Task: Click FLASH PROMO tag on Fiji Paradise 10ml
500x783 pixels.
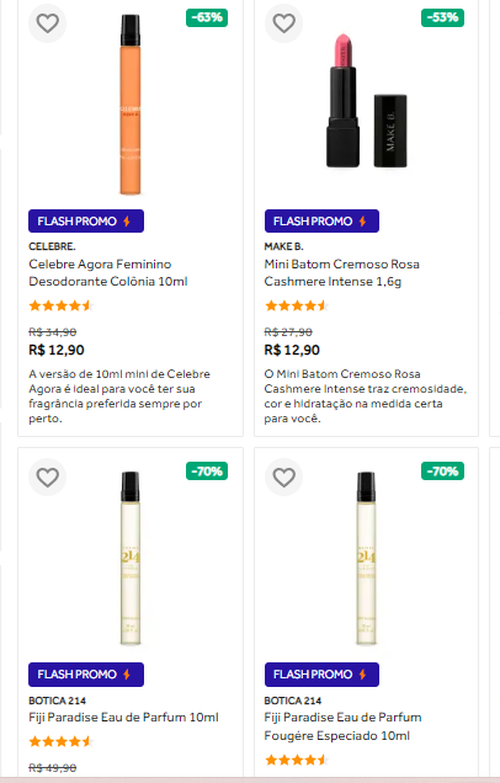Action: [x=86, y=675]
